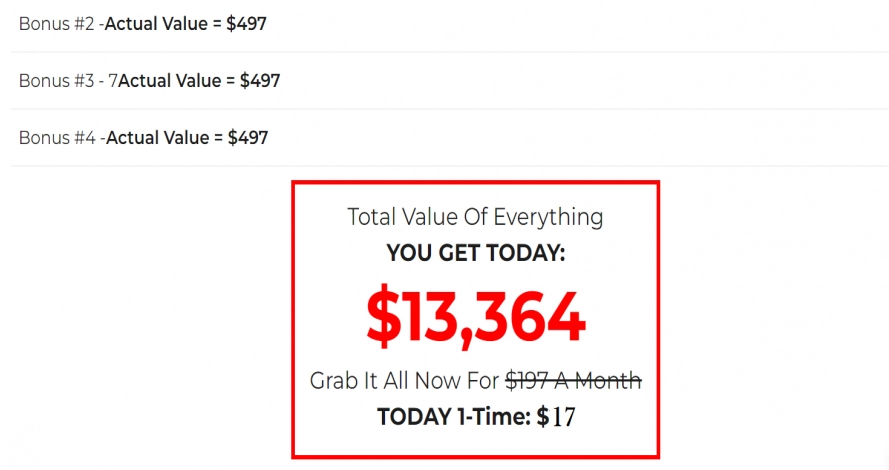Select "Actual Value =" words in Bonus #3 row
889x470 pixels.
point(177,81)
